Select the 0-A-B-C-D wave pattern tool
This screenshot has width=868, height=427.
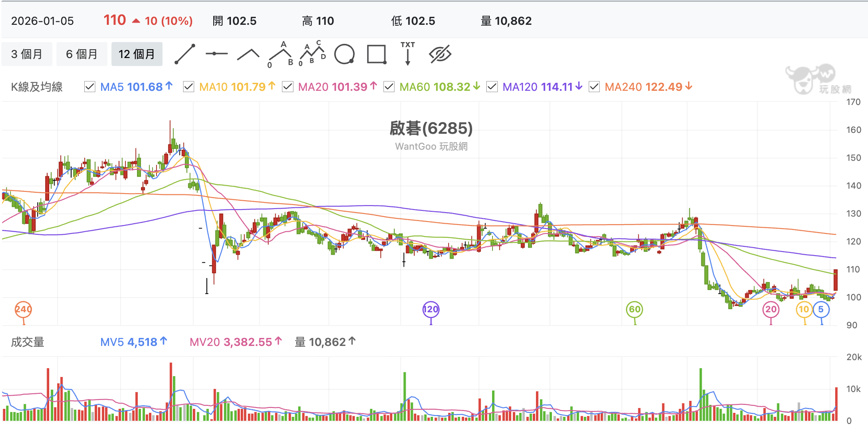[x=313, y=54]
